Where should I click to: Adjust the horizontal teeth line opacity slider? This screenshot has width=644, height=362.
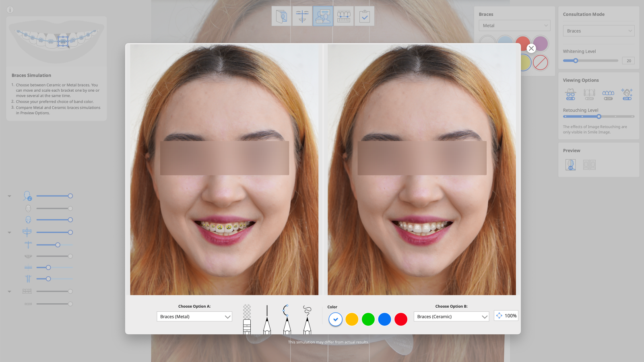[54, 267]
